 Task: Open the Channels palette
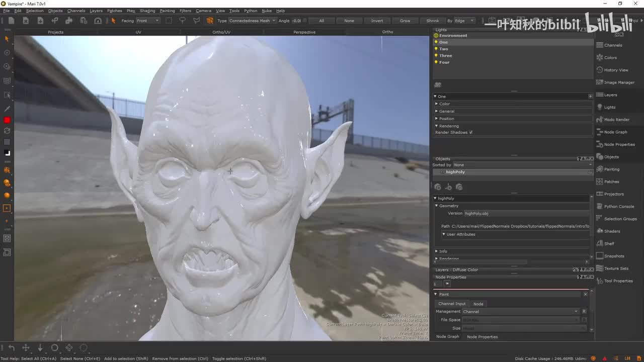coord(613,45)
